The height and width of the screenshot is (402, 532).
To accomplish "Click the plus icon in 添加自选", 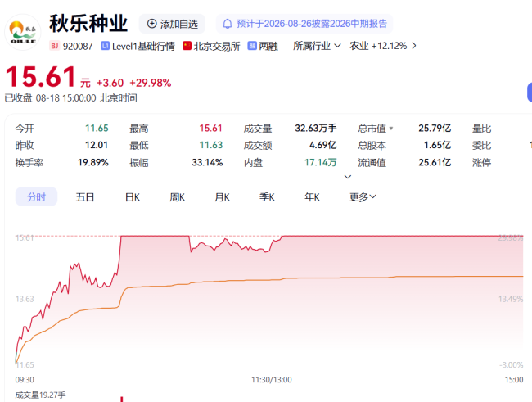I will (151, 24).
